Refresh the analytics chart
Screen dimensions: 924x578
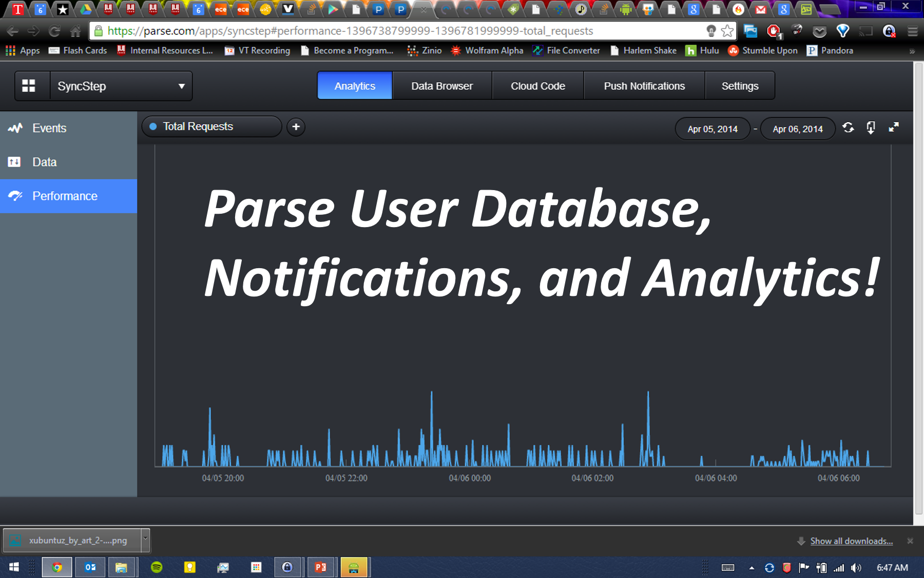tap(848, 127)
